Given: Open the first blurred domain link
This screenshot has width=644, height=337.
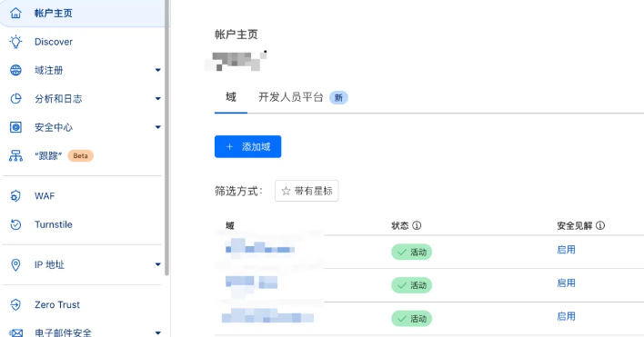Looking at the screenshot, I should point(260,248).
